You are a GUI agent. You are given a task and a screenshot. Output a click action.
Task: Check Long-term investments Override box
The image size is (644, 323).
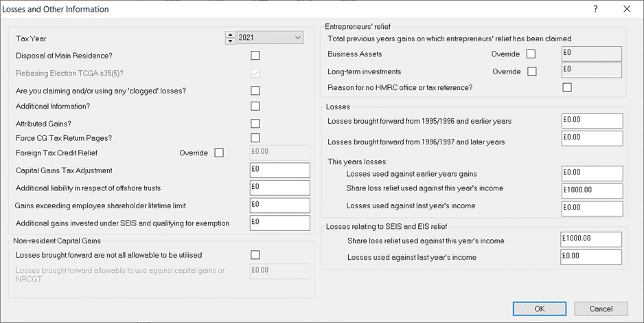532,71
